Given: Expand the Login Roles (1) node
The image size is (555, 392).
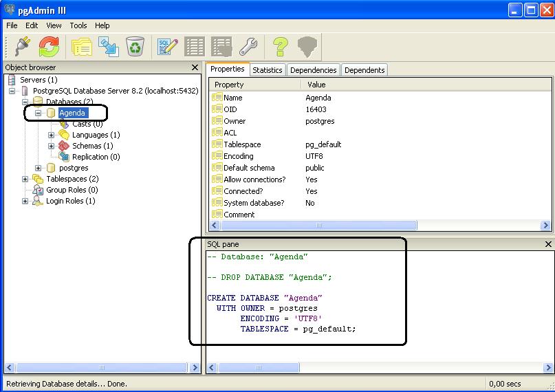Looking at the screenshot, I should pos(25,201).
